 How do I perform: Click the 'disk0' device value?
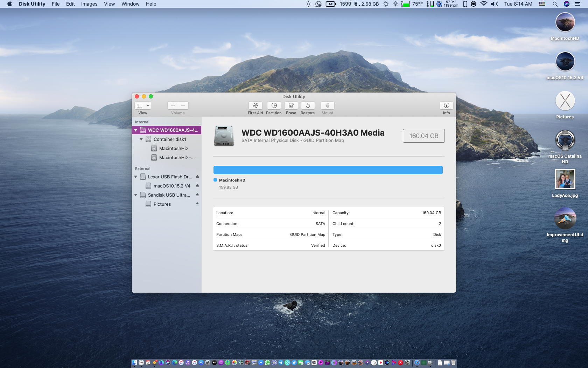436,245
